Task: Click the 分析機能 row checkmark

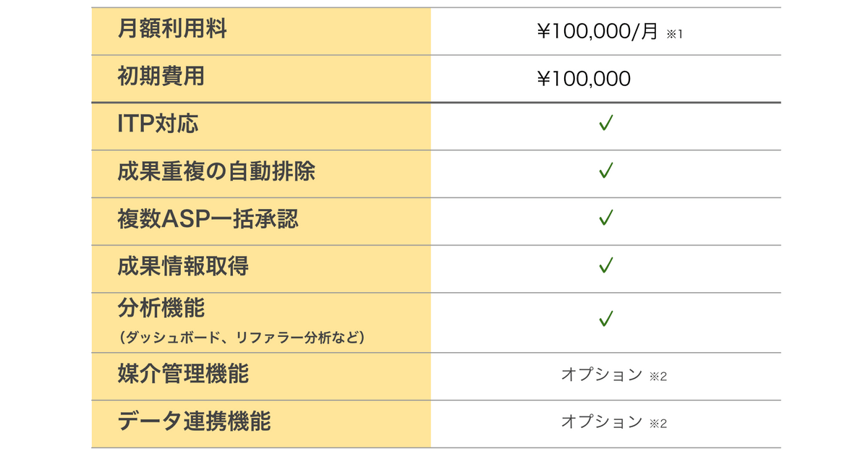Action: click(606, 318)
